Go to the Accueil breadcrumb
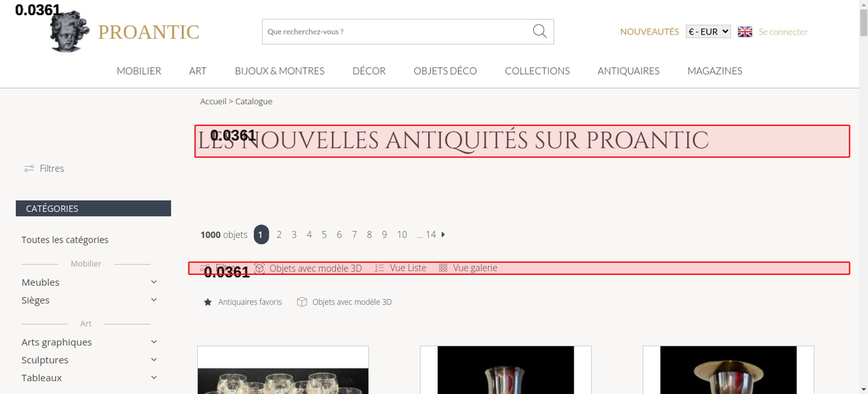The image size is (868, 394). [213, 101]
